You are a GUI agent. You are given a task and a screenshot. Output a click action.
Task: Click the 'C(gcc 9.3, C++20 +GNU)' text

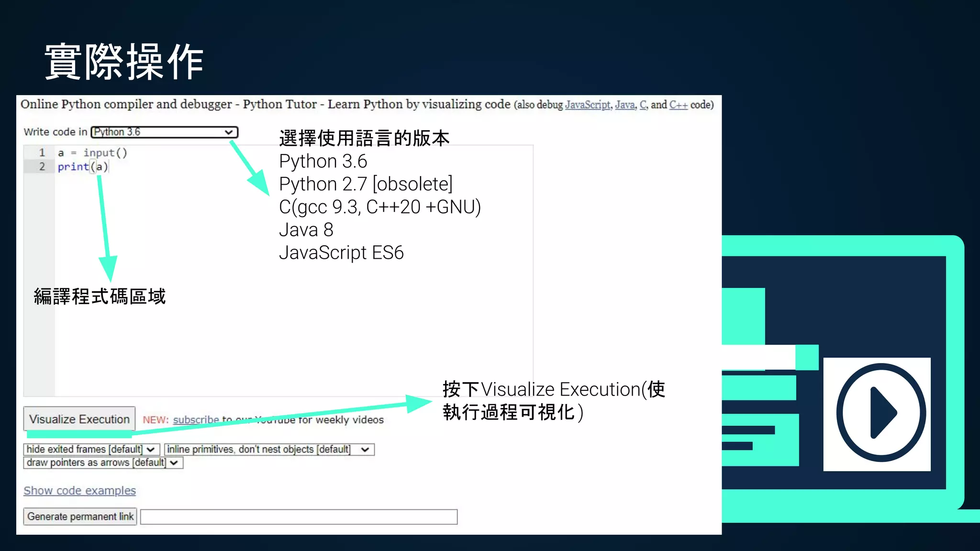point(380,207)
